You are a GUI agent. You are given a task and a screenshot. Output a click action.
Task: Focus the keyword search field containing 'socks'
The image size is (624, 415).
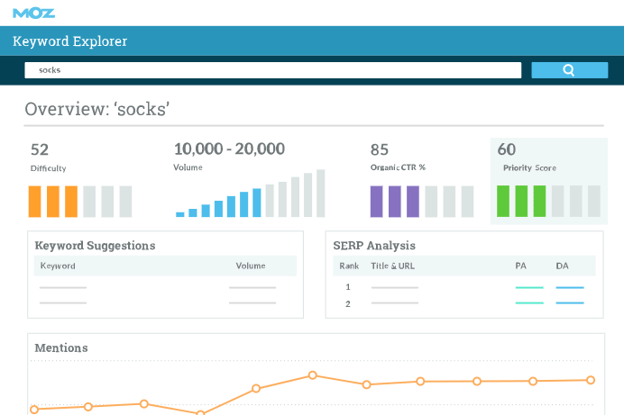(273, 70)
